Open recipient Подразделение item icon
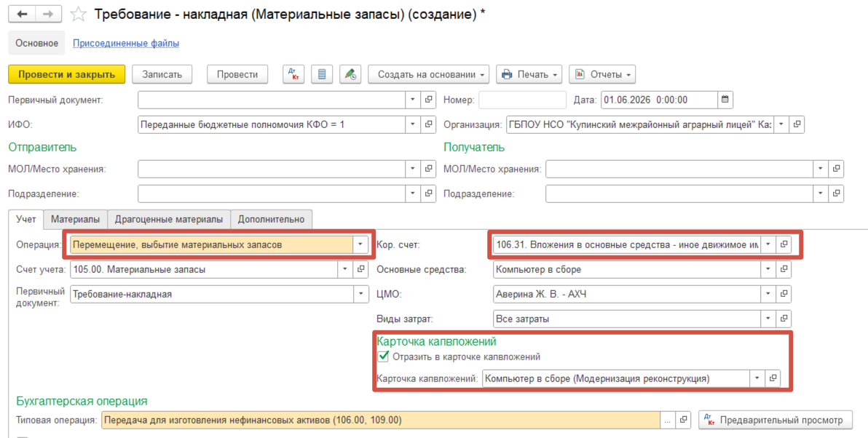 (836, 194)
